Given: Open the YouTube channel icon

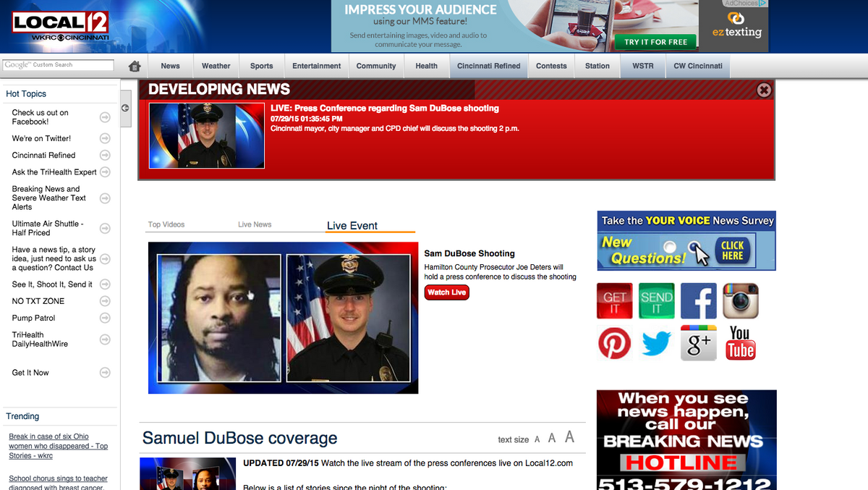Looking at the screenshot, I should tap(740, 343).
